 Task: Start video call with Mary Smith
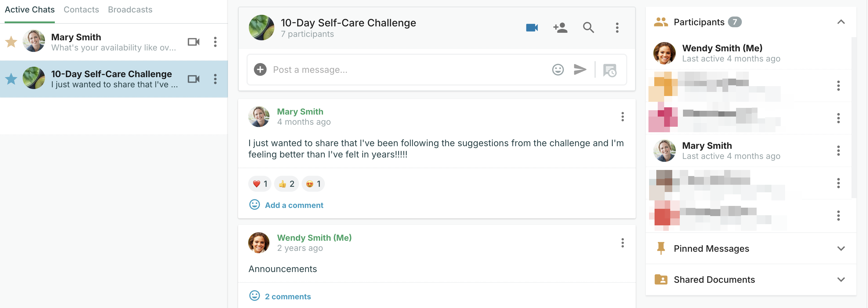tap(193, 42)
